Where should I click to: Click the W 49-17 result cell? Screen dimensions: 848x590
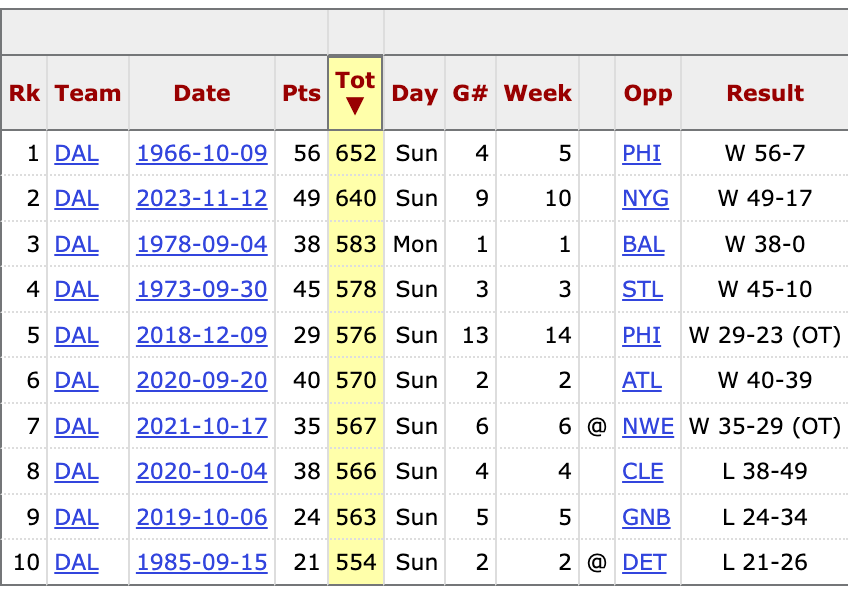point(765,198)
